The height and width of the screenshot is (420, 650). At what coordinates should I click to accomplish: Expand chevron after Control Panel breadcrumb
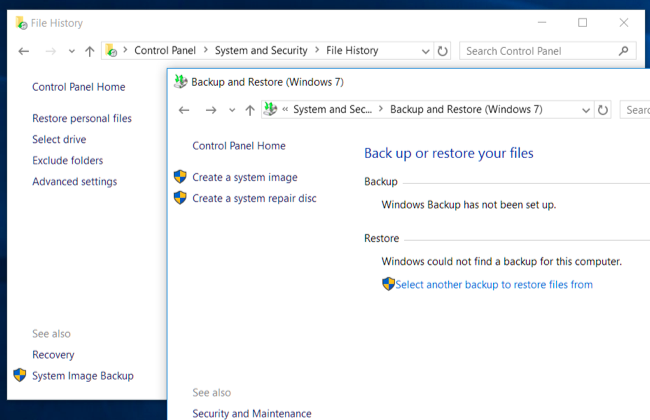[x=206, y=50]
